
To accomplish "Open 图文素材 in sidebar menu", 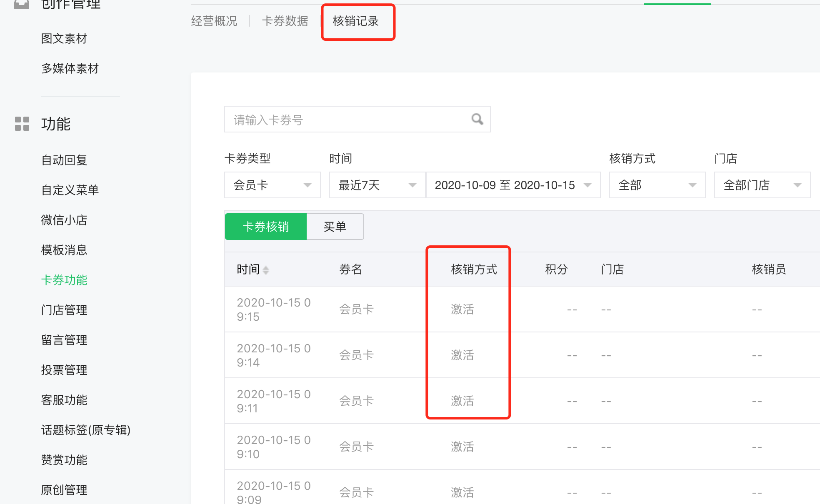I will pyautogui.click(x=64, y=38).
